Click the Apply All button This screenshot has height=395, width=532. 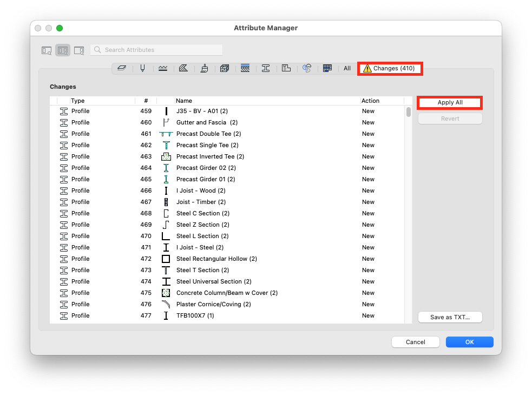click(x=450, y=102)
